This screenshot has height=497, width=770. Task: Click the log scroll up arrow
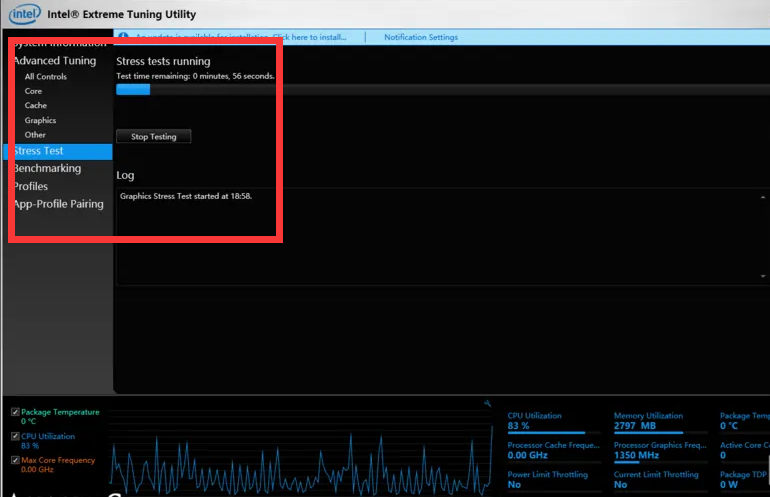(763, 197)
